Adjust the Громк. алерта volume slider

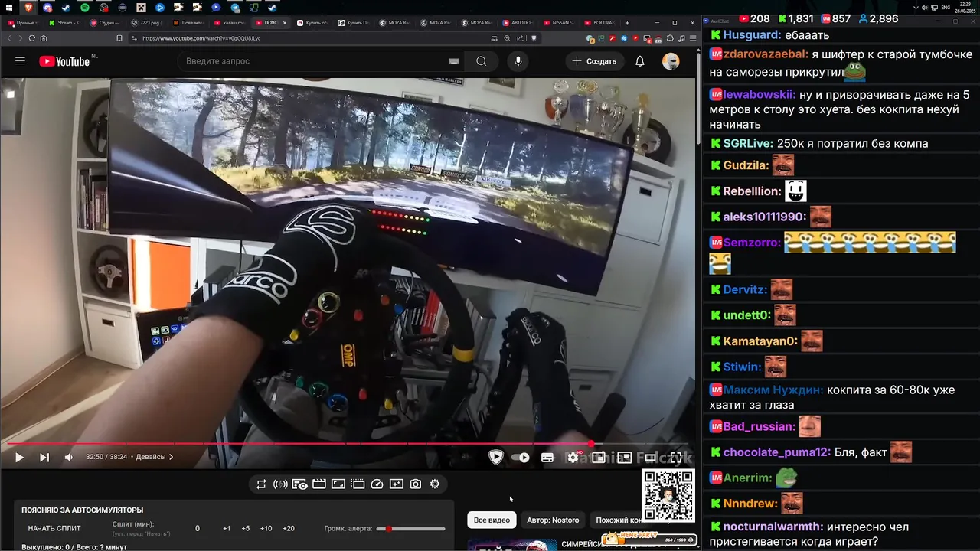(x=411, y=529)
